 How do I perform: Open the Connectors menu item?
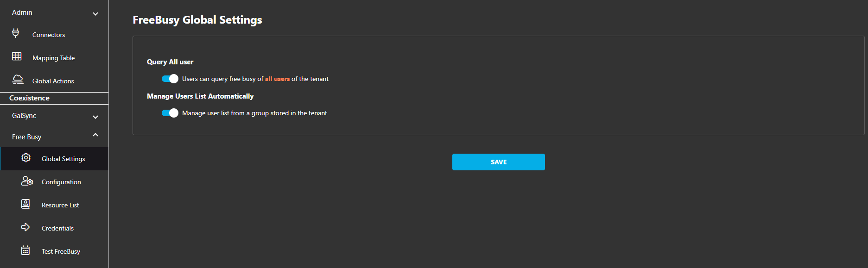pyautogui.click(x=54, y=35)
